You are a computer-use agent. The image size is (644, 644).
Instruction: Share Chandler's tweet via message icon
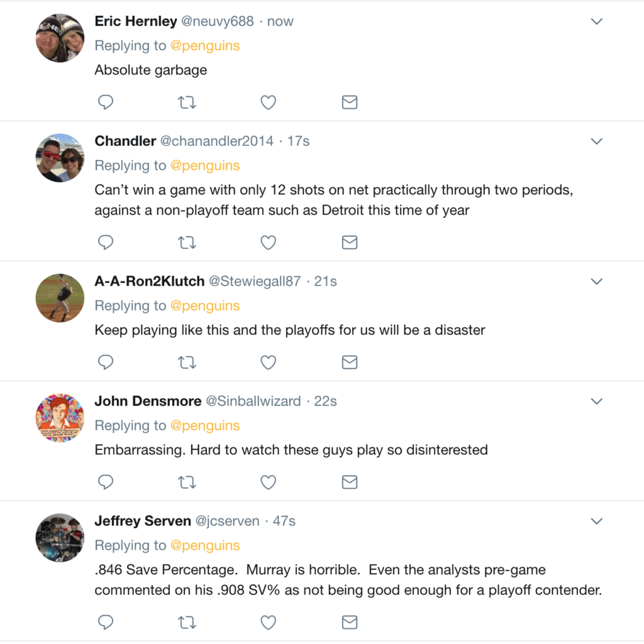[x=350, y=242]
